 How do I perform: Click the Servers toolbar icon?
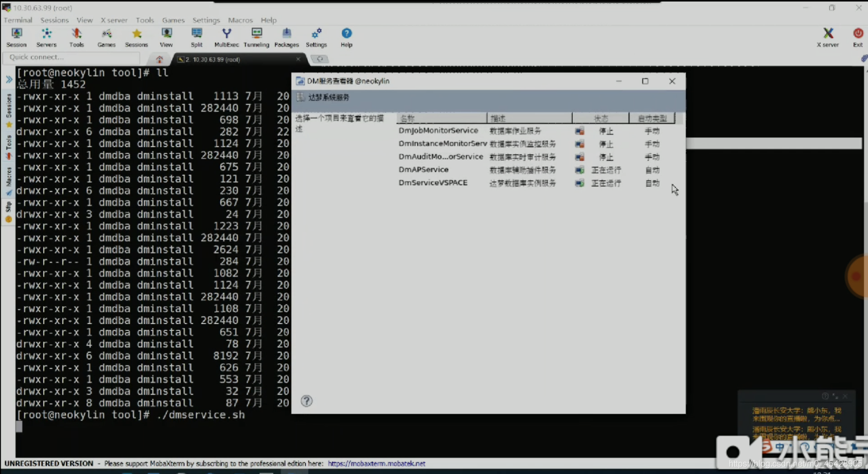click(46, 37)
